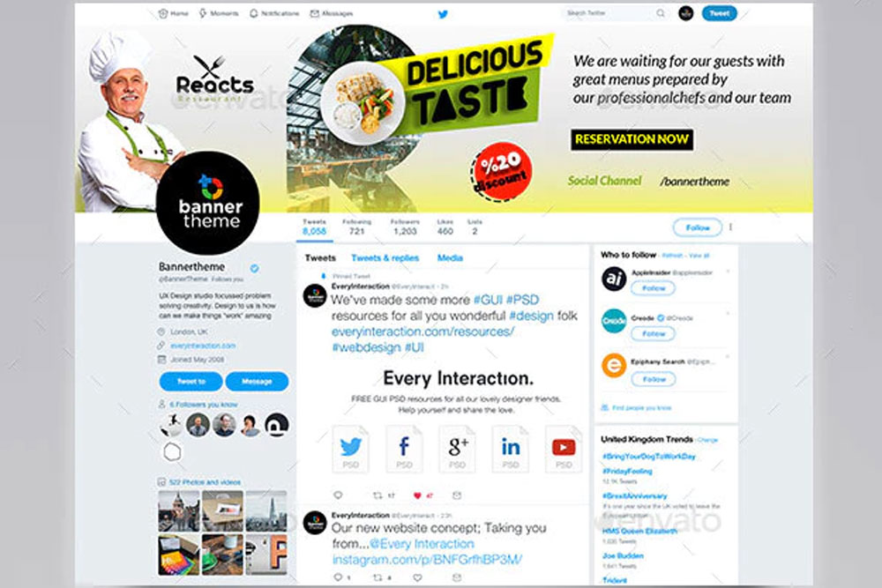Screen dimensions: 882x588
Task: Like the pinned tweet with heart icon
Action: coord(417,495)
